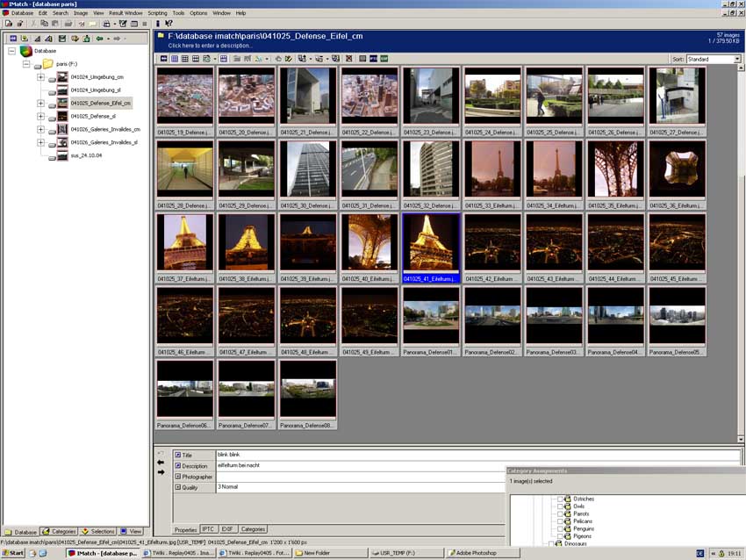Check the Parrots category checkbox
Image resolution: width=746 pixels, height=560 pixels.
560,513
